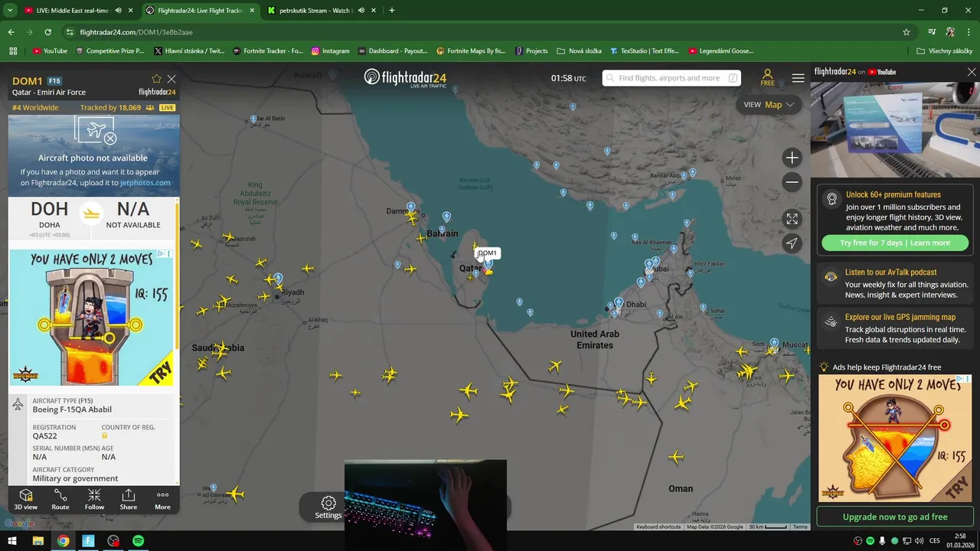Screen dimensions: 980x551
Task: Open the YouTube bookmark
Action: pos(51,51)
